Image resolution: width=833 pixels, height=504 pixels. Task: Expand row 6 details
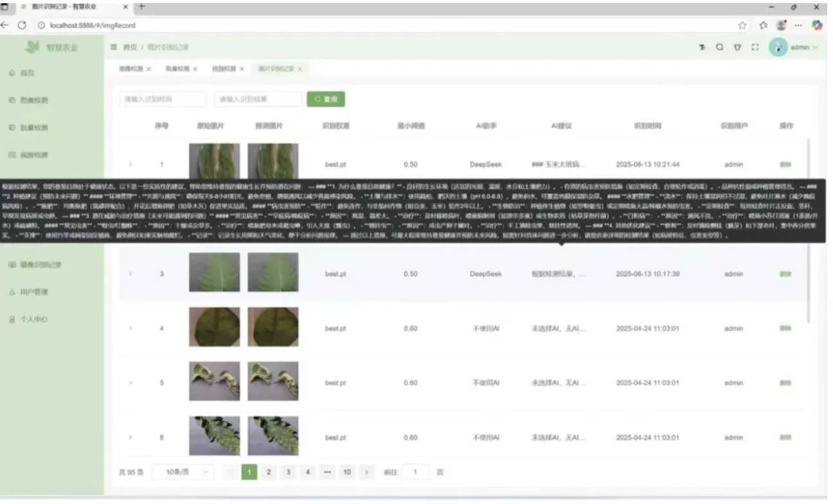pyautogui.click(x=130, y=438)
